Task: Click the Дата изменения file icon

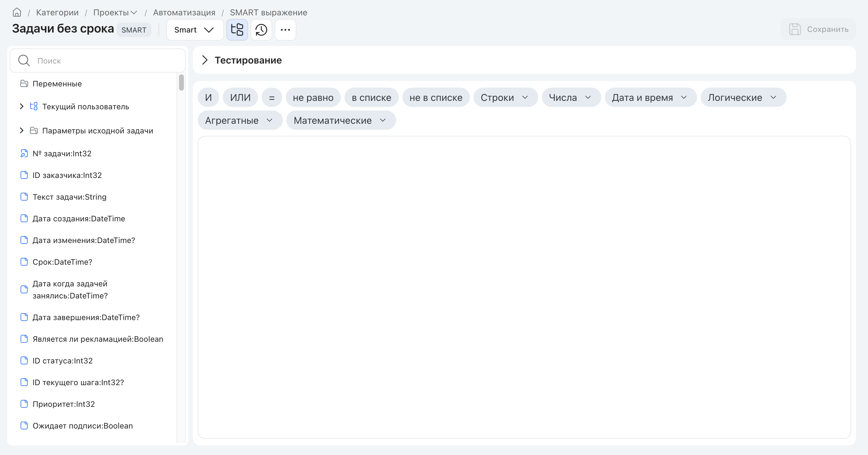Action: pos(24,240)
